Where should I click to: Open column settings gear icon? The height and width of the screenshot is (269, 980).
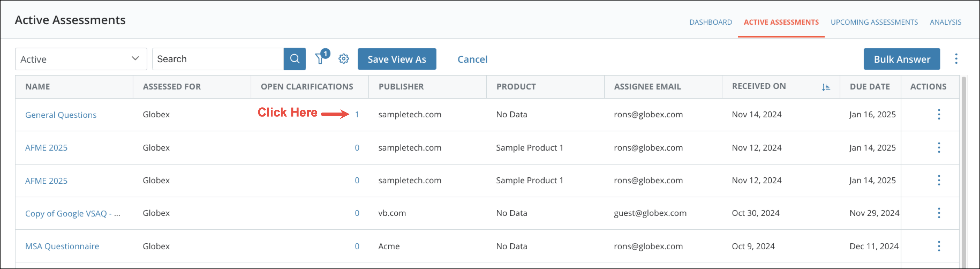coord(344,59)
